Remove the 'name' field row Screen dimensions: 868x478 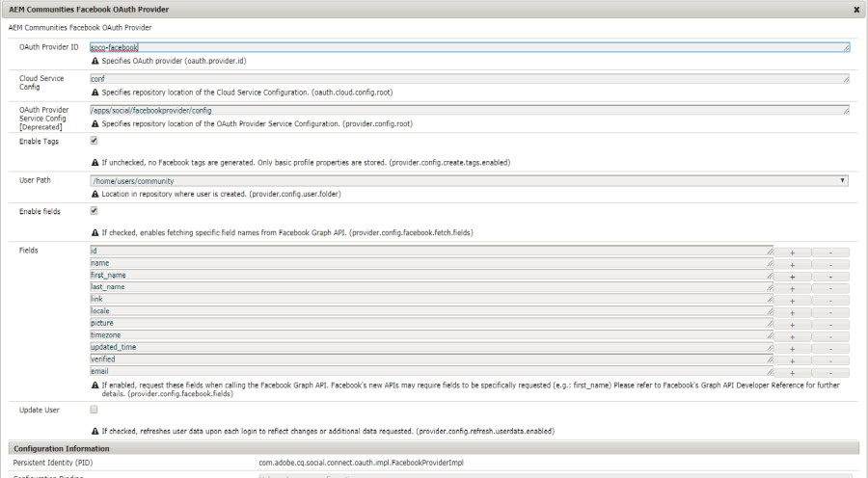coord(830,264)
